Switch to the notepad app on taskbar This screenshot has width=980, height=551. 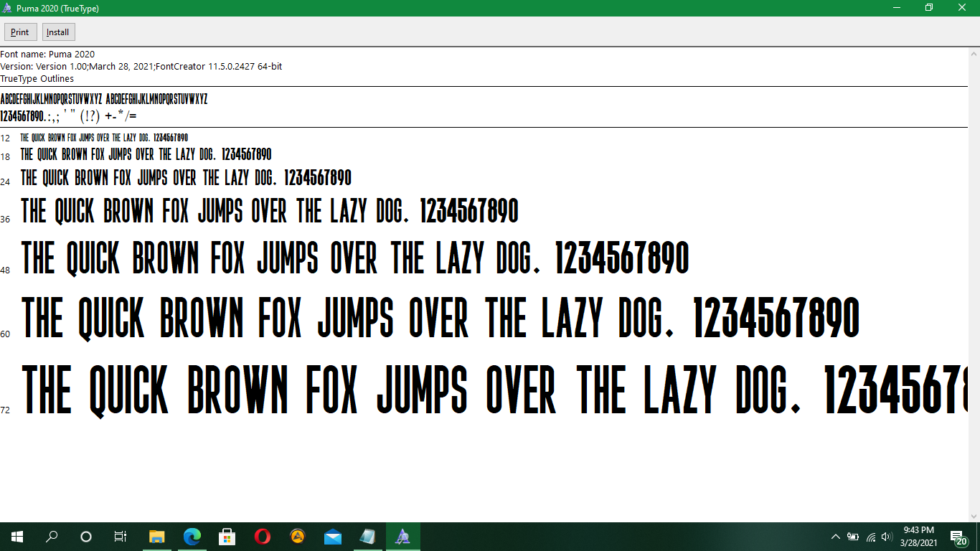[367, 537]
